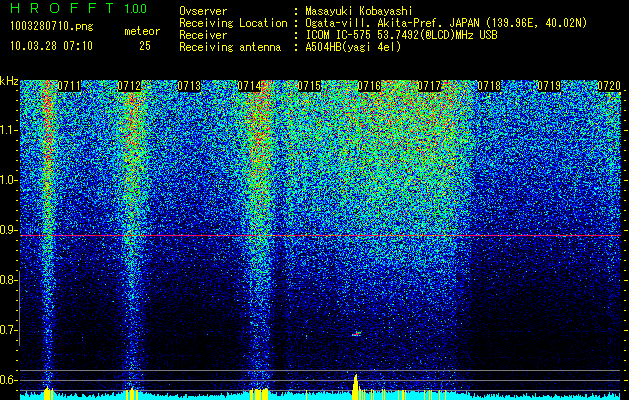Click the ICOM IC-575 receiver description
Viewport: 629px width, 400px height.
tap(401, 35)
